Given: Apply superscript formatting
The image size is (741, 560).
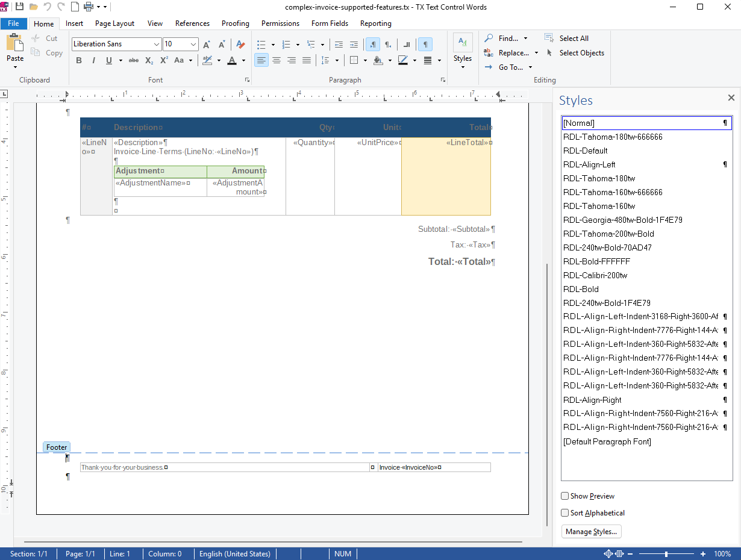Looking at the screenshot, I should [164, 60].
